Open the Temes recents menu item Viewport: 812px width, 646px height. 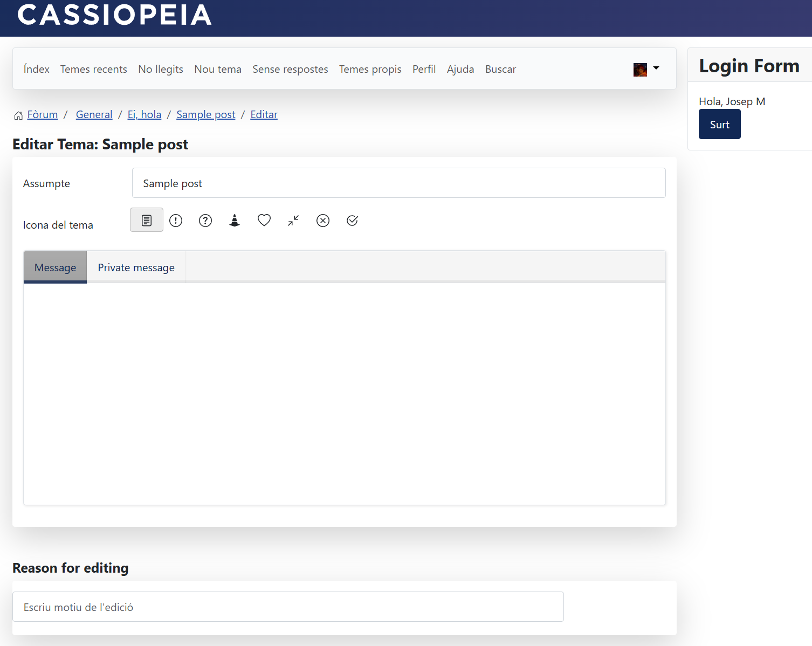[94, 69]
